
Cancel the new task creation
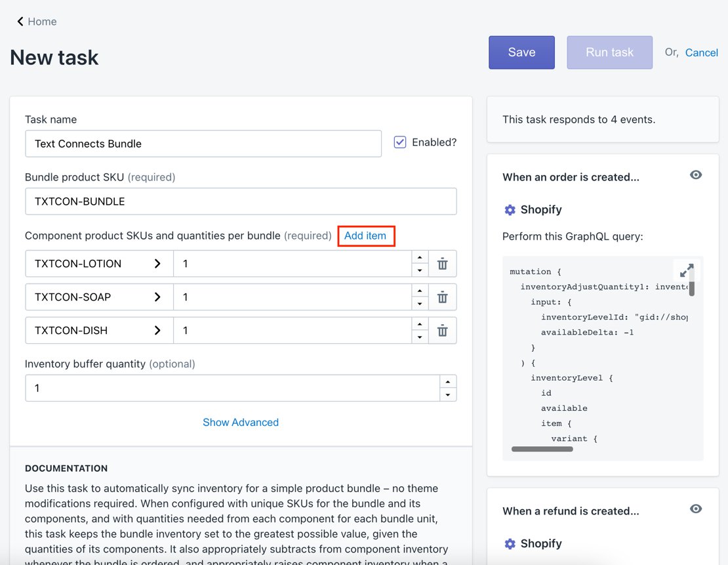(701, 52)
